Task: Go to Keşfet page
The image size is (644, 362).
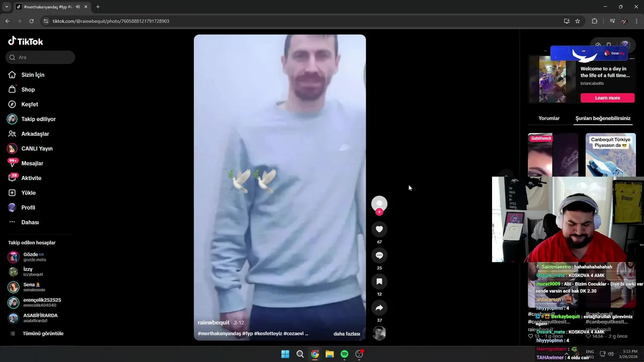Action: (x=29, y=104)
